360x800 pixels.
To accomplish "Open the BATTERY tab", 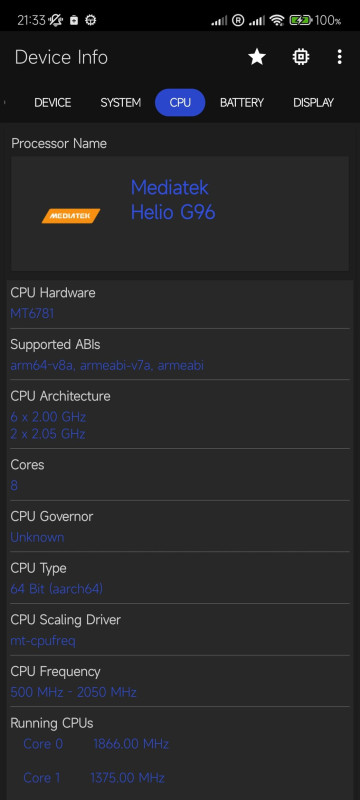I will 242,103.
